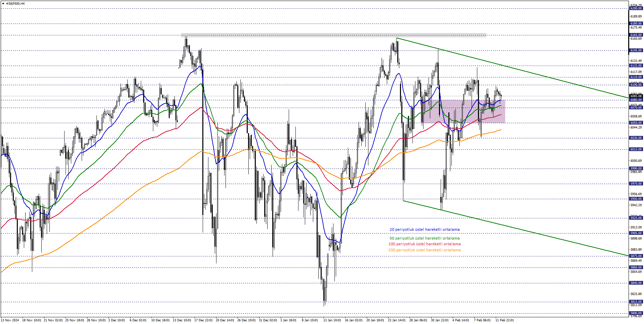Click the grey resistance zone rectangle near 6165
644x324 pixels.
333,35
